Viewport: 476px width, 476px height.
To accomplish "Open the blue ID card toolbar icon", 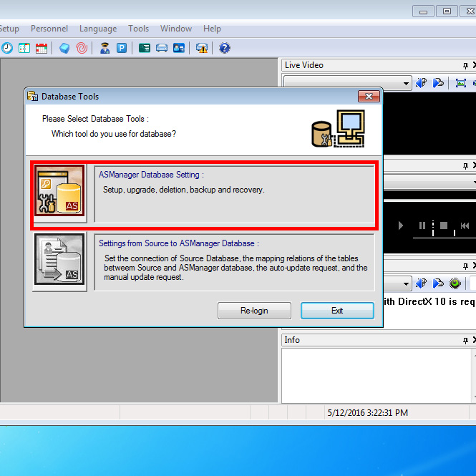I will 179,48.
